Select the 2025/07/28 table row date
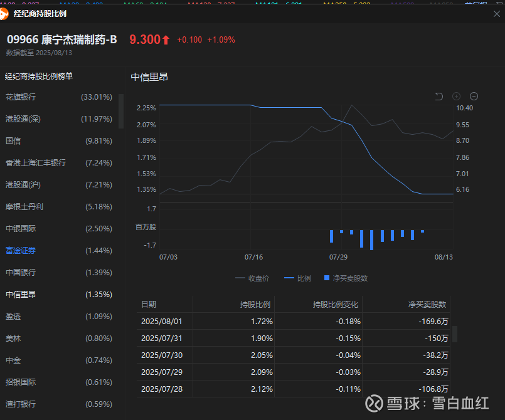This screenshot has height=420, width=505. click(x=162, y=389)
